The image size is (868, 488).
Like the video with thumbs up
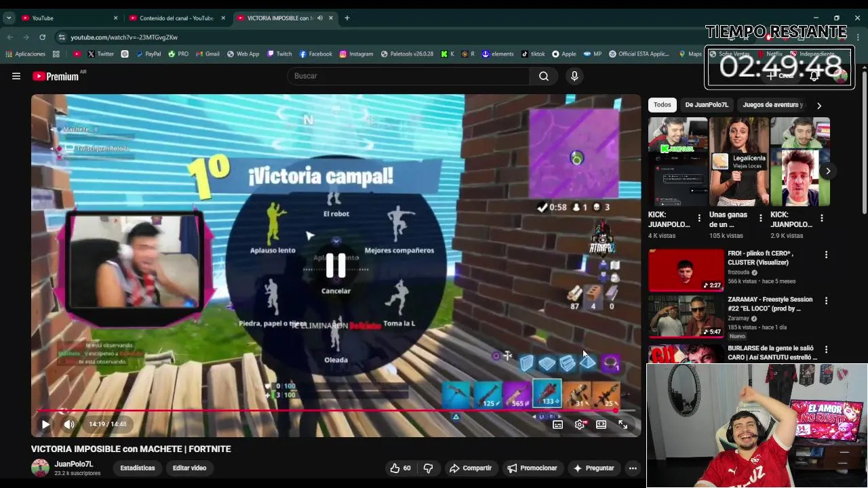click(400, 468)
